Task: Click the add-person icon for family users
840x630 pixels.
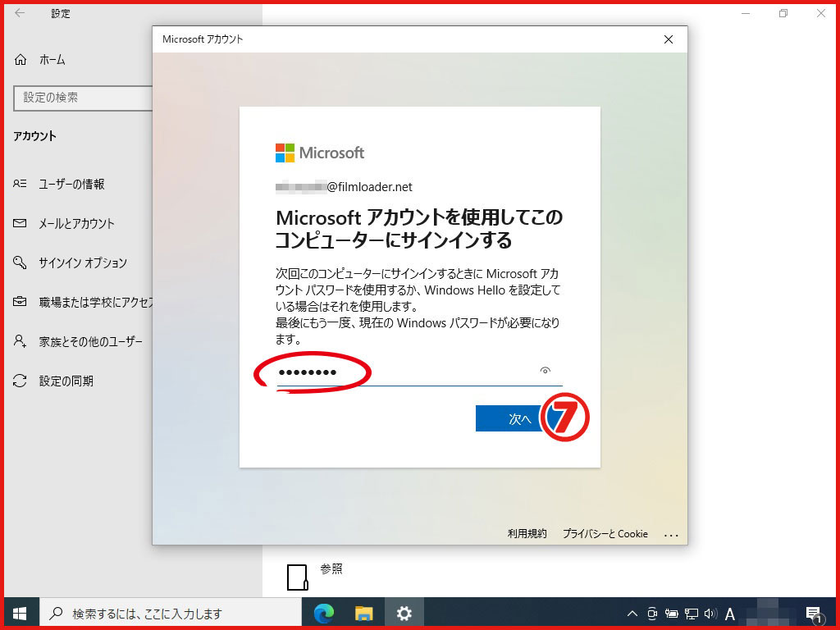Action: [20, 340]
